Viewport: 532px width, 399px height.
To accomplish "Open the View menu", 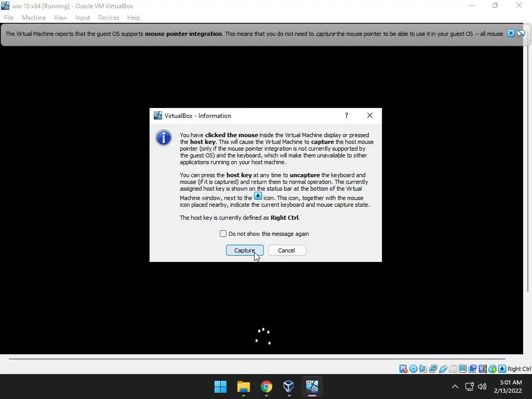I will (60, 18).
